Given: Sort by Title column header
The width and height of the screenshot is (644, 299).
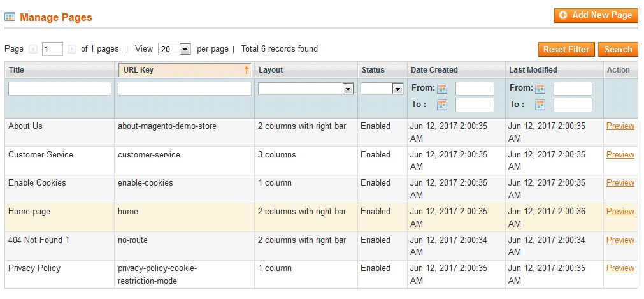Looking at the screenshot, I should pyautogui.click(x=17, y=70).
